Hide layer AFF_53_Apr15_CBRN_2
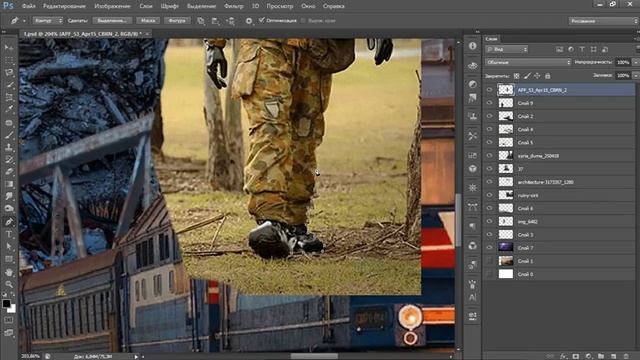640x360 pixels. tap(489, 90)
